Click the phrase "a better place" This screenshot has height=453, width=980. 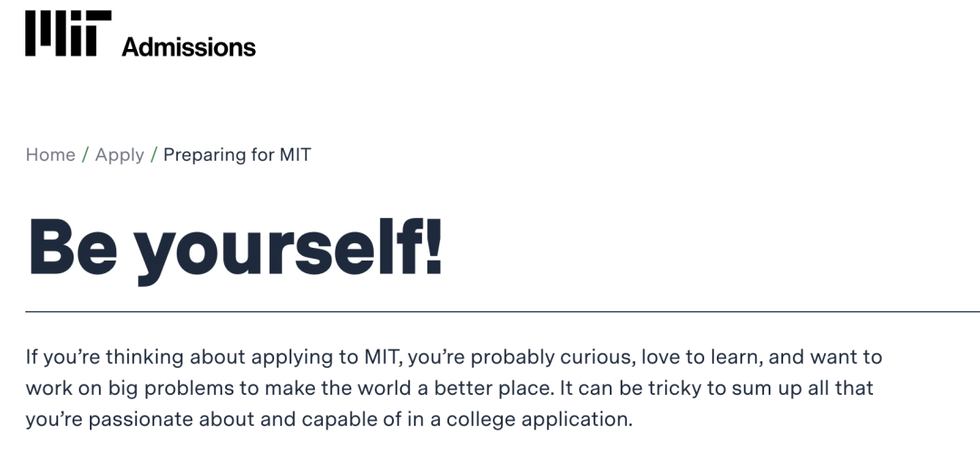pos(492,388)
